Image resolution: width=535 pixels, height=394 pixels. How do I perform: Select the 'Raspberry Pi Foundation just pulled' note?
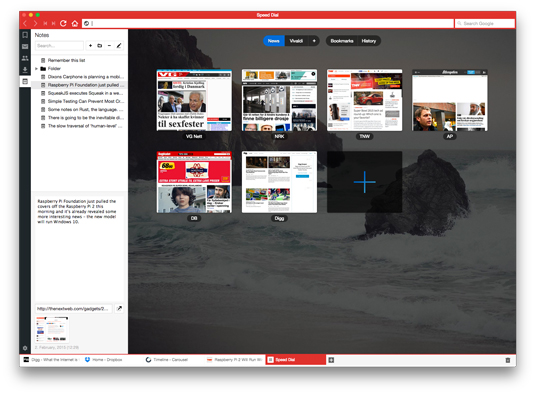point(79,85)
